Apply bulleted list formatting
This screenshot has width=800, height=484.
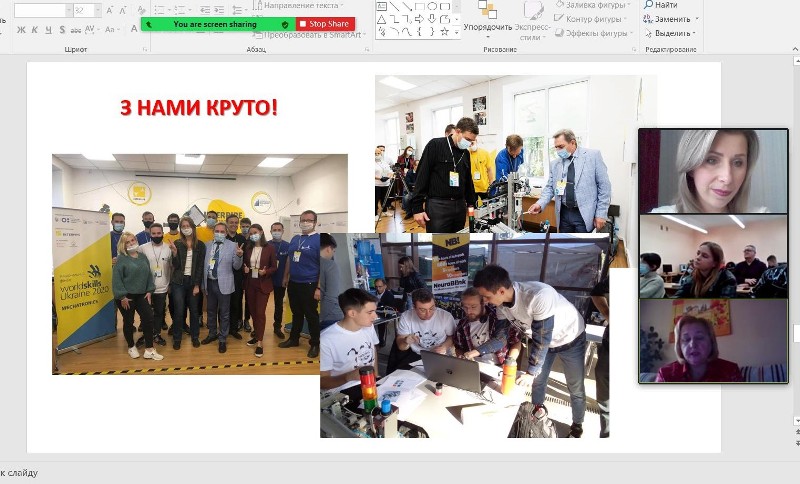click(162, 10)
